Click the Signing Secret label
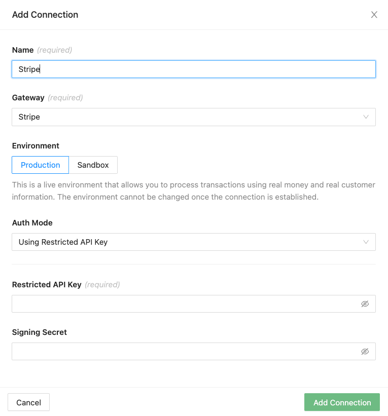This screenshot has width=388, height=416. 39,332
